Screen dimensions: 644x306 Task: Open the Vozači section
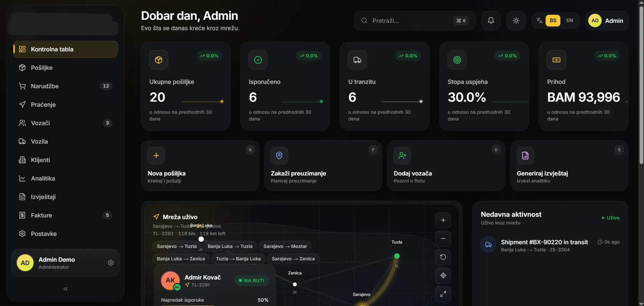pos(65,123)
